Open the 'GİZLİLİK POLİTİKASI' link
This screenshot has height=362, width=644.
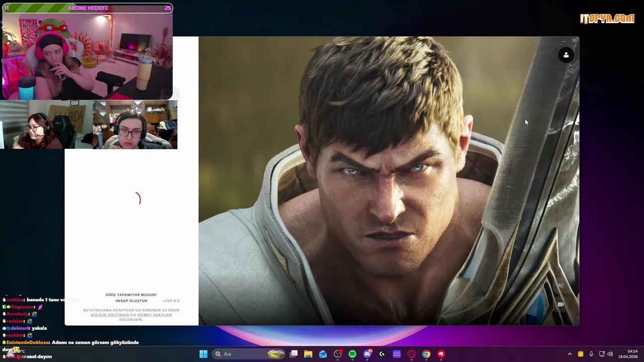[110, 315]
